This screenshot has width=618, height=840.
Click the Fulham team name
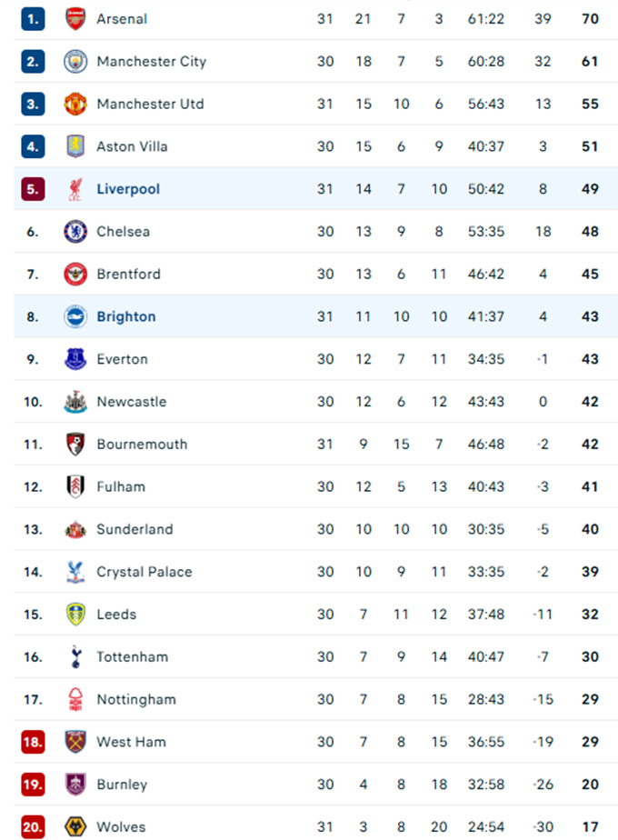coord(121,486)
